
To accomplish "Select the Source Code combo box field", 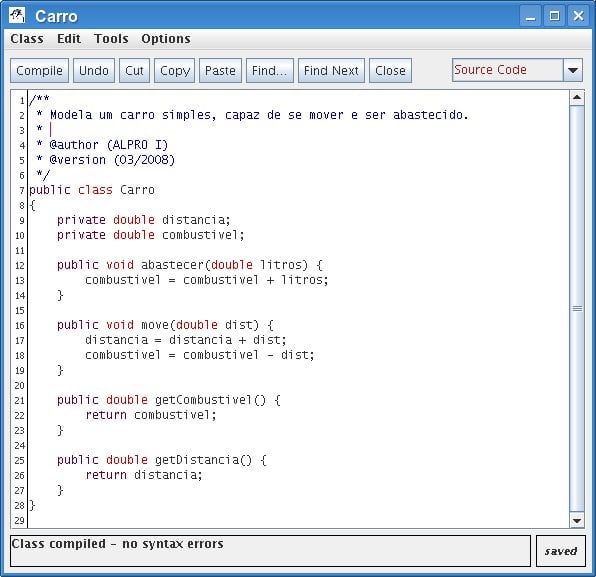I will (x=507, y=70).
